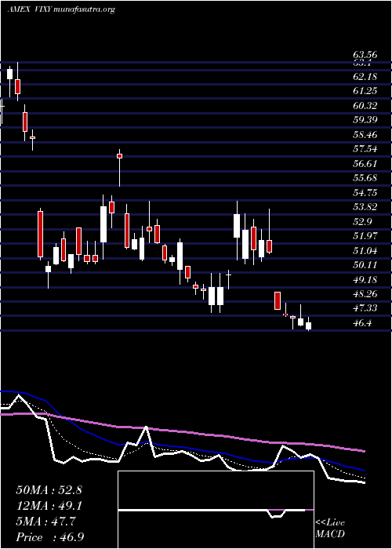Click the 47.33 price axis label
The image size is (392, 549).
[365, 308]
